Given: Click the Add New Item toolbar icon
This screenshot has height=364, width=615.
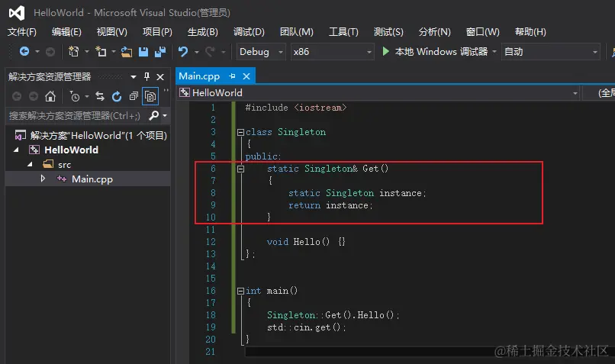Looking at the screenshot, I should (x=101, y=51).
